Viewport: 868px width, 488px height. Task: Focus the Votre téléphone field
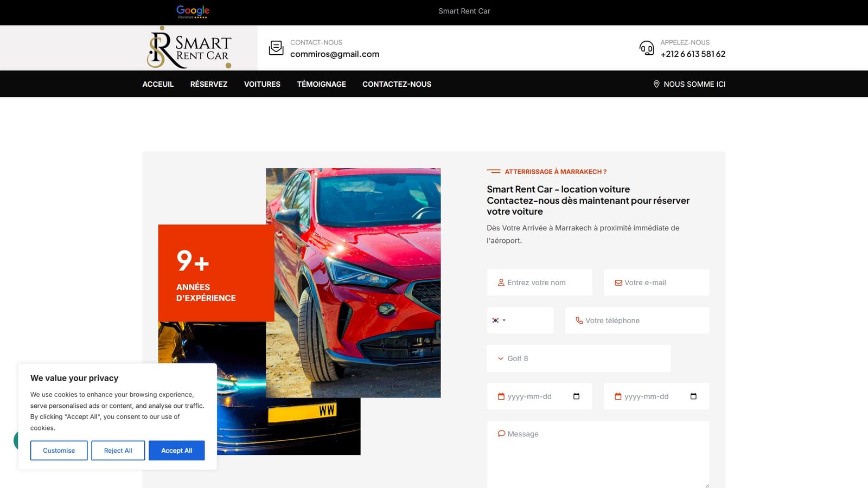637,320
